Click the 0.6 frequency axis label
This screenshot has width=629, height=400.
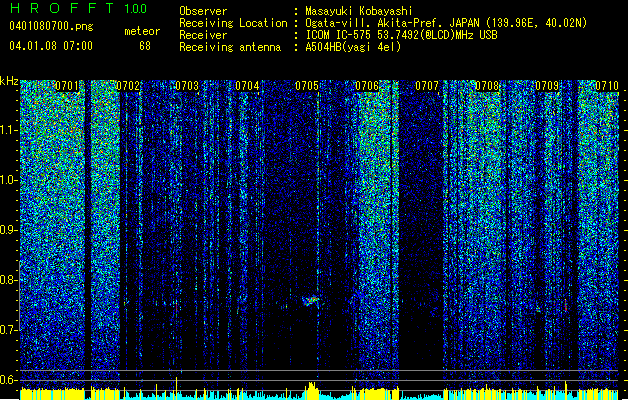[9, 380]
